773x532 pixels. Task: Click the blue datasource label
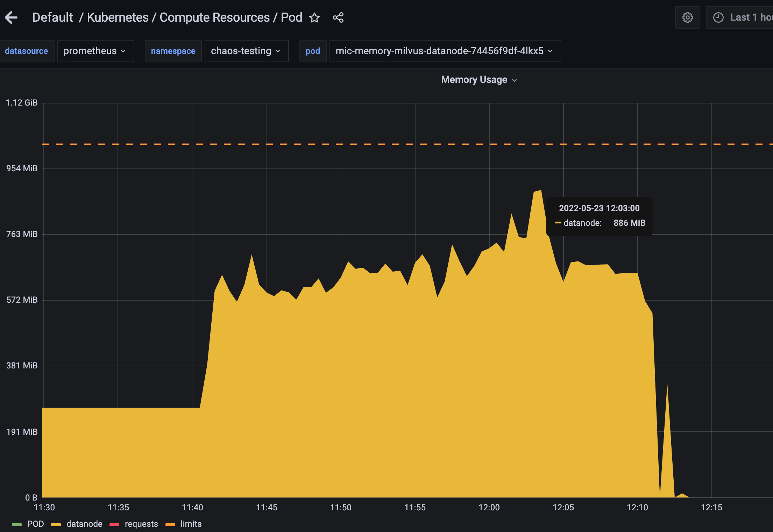[x=27, y=51]
